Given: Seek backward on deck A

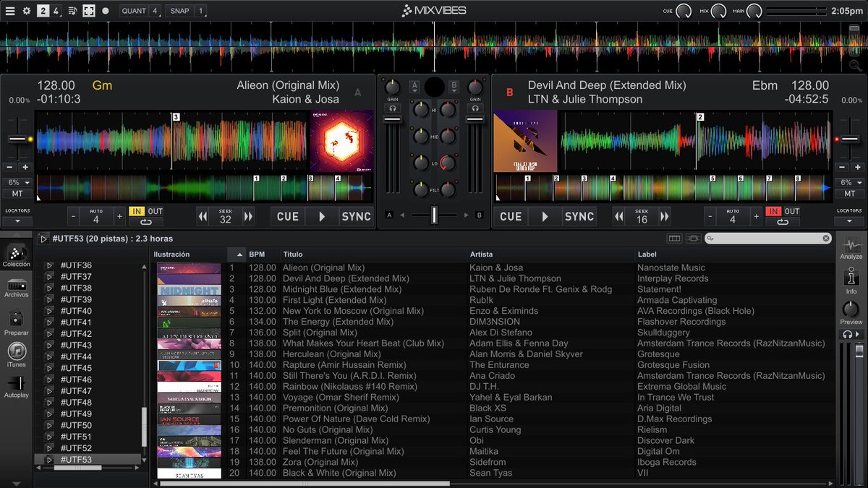Looking at the screenshot, I should click(x=203, y=216).
